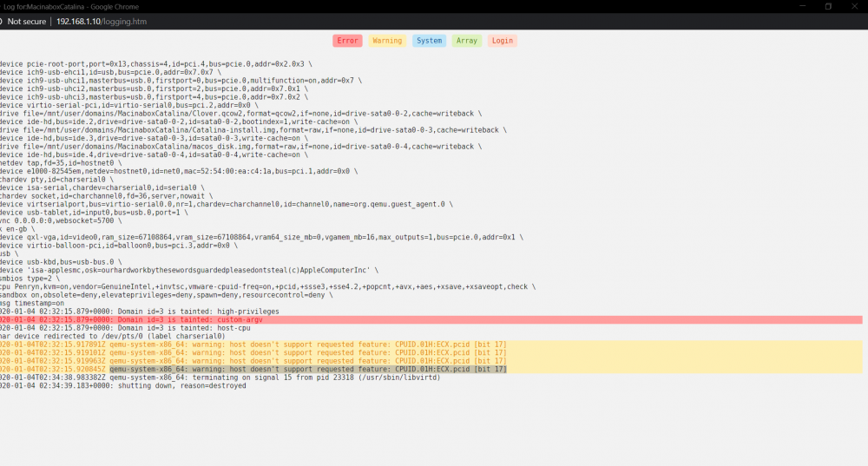Click the 'shutting down, reason=destroyed' log line

click(x=123, y=386)
